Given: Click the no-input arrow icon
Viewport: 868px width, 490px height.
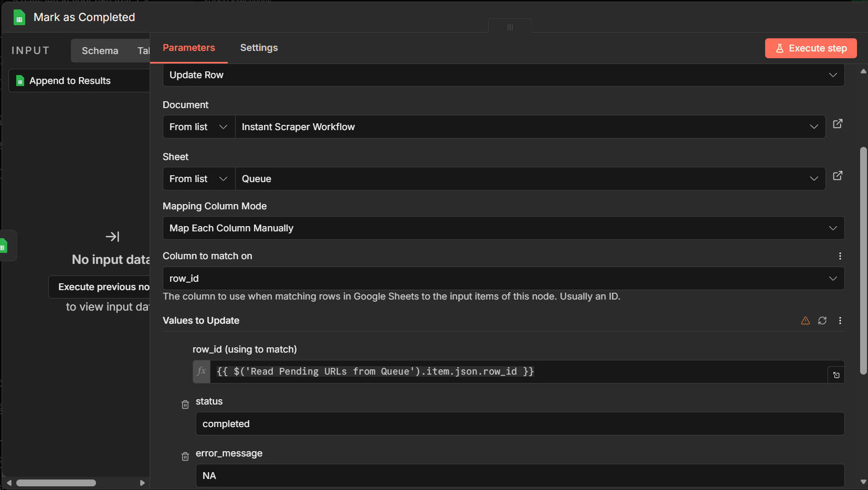Looking at the screenshot, I should point(112,237).
